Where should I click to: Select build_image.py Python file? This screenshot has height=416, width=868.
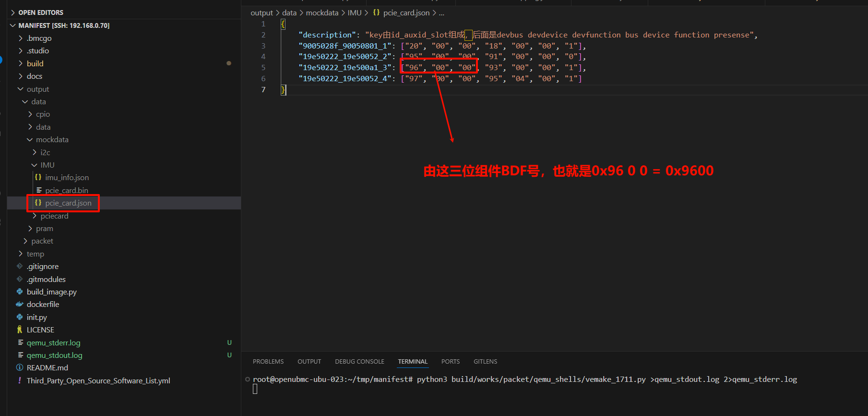point(51,292)
